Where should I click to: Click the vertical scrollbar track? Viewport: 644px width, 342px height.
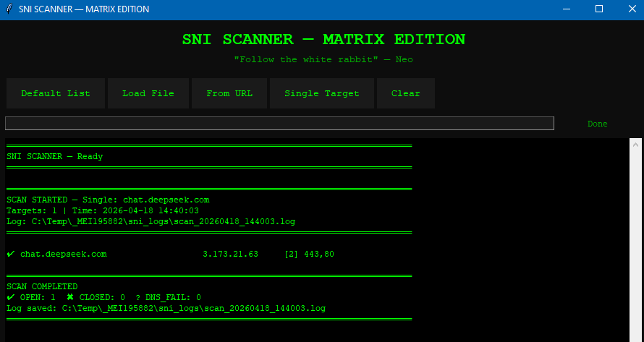(636, 247)
